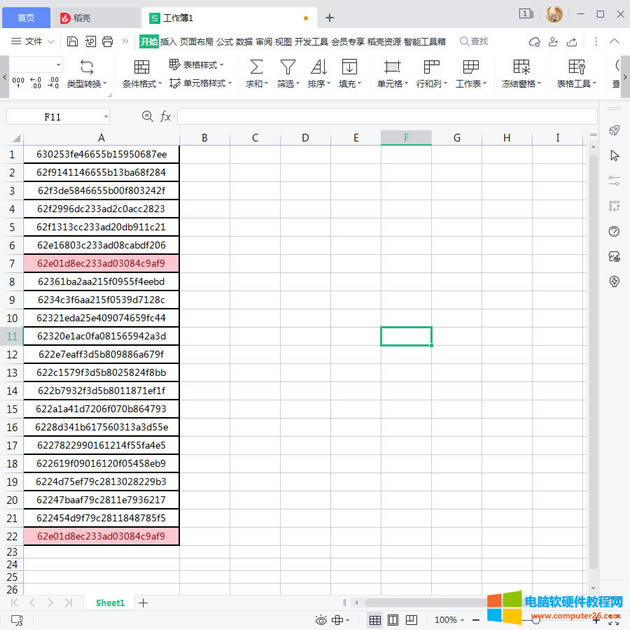Switch to the 插入 (Insert) ribbon tab
This screenshot has height=630, width=630.
pos(168,41)
